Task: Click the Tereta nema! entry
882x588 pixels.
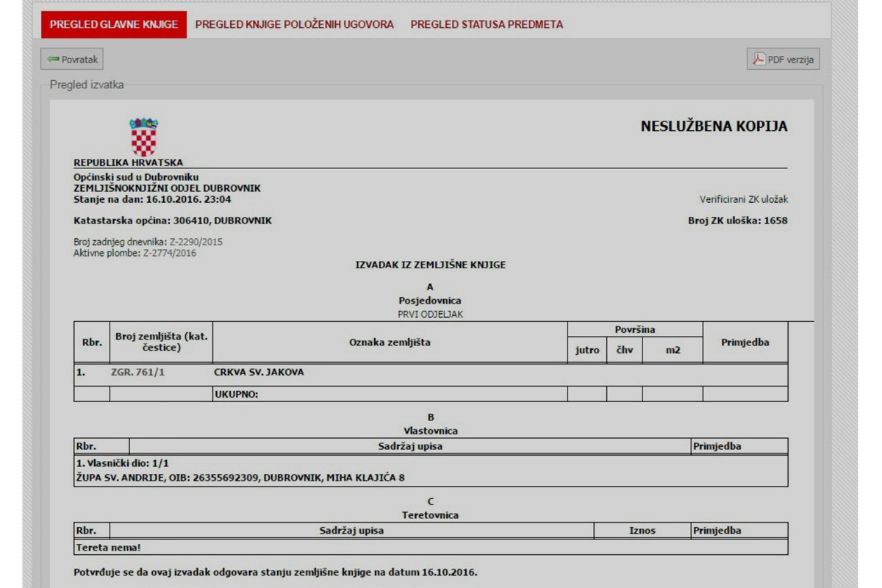Action: click(108, 548)
